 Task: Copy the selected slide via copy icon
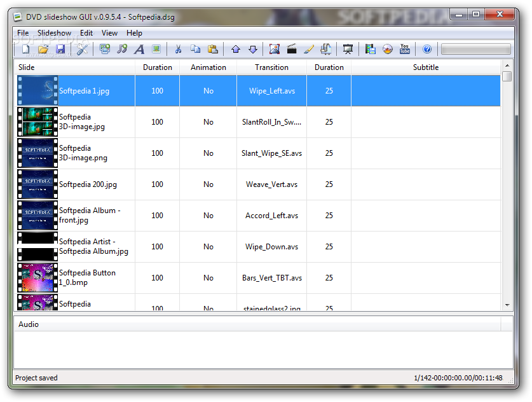tap(195, 49)
